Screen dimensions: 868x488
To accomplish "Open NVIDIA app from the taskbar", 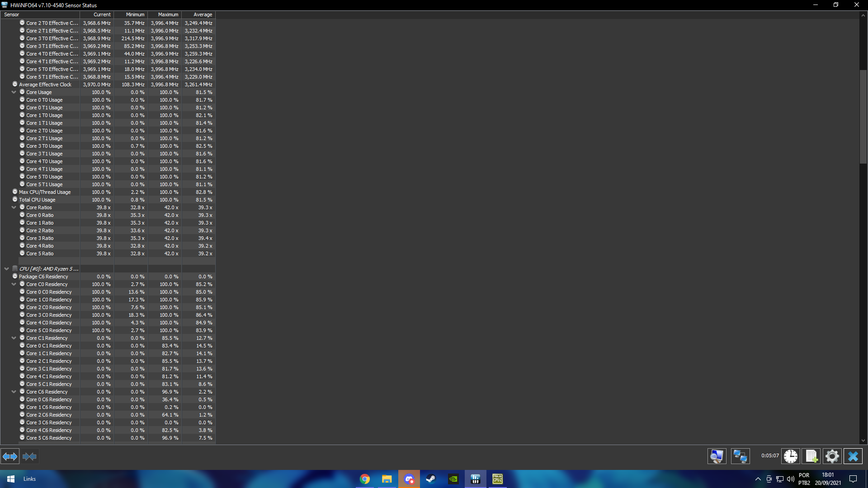I will (453, 479).
